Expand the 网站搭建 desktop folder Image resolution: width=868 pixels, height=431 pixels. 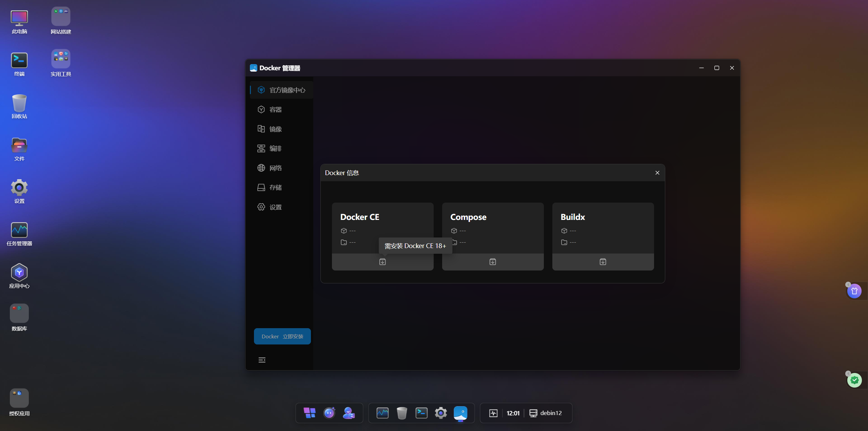tap(61, 16)
